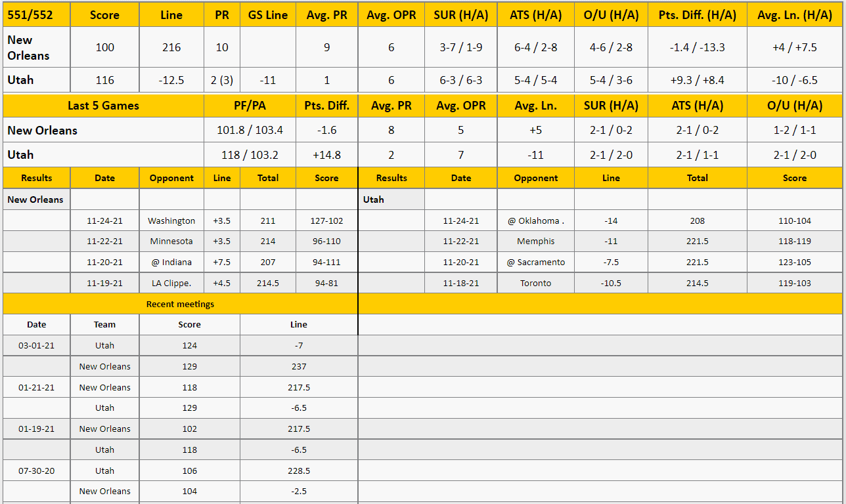The width and height of the screenshot is (846, 504).
Task: Select the score 127-102
Action: pyautogui.click(x=327, y=220)
